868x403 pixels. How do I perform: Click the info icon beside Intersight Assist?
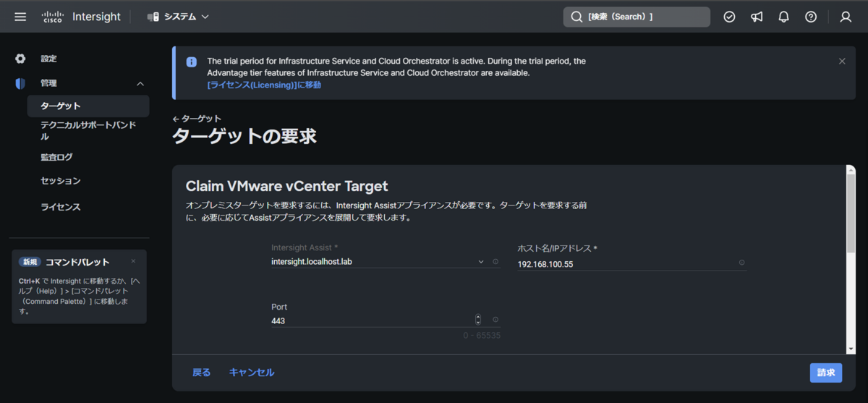[495, 262]
